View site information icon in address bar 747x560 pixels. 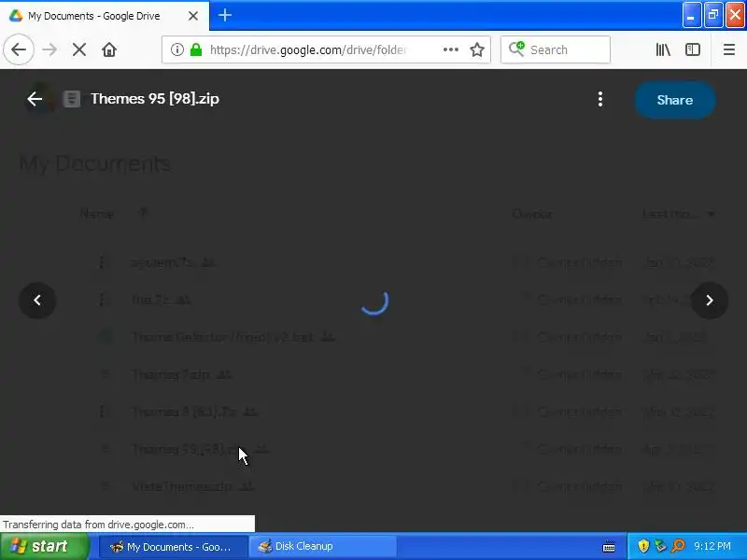(x=177, y=49)
